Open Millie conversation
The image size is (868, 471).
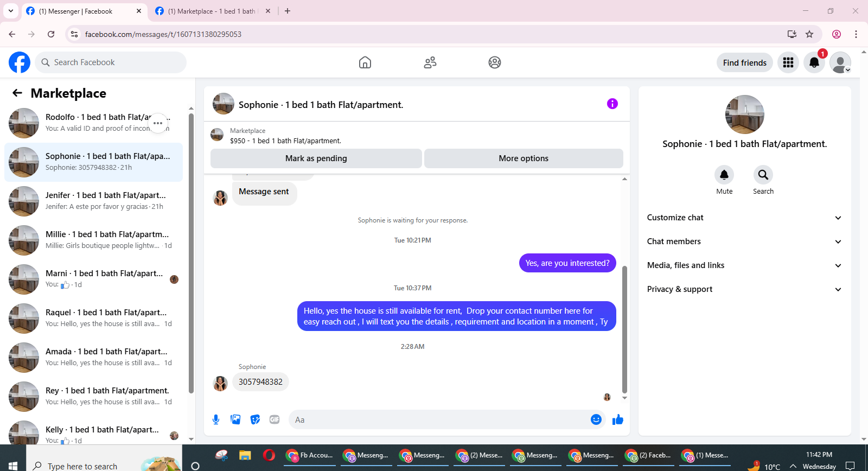pos(93,240)
